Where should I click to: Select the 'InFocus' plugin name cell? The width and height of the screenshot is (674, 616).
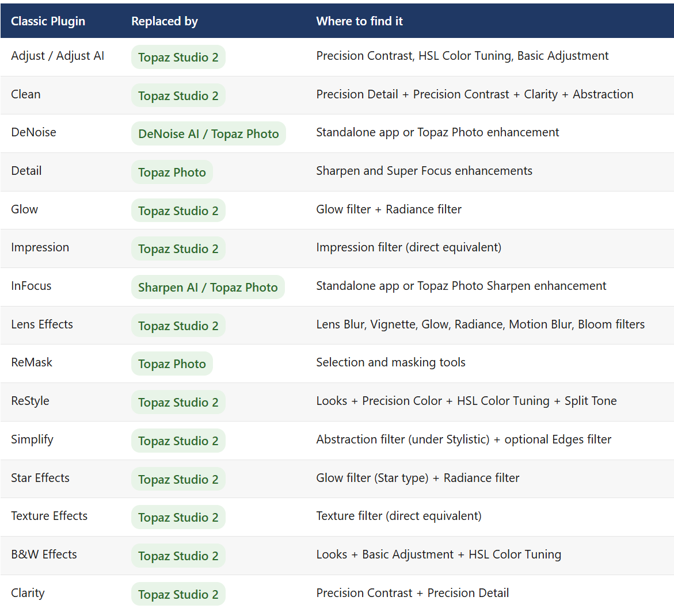click(x=31, y=286)
